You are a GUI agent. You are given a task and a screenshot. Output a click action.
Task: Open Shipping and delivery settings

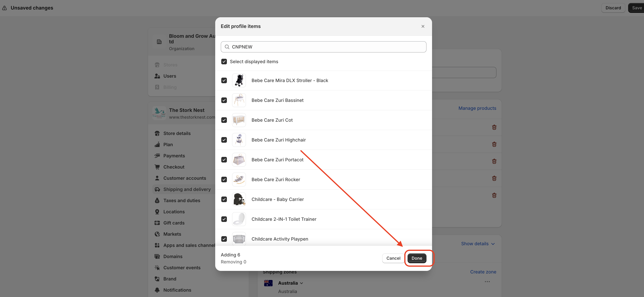(184, 189)
